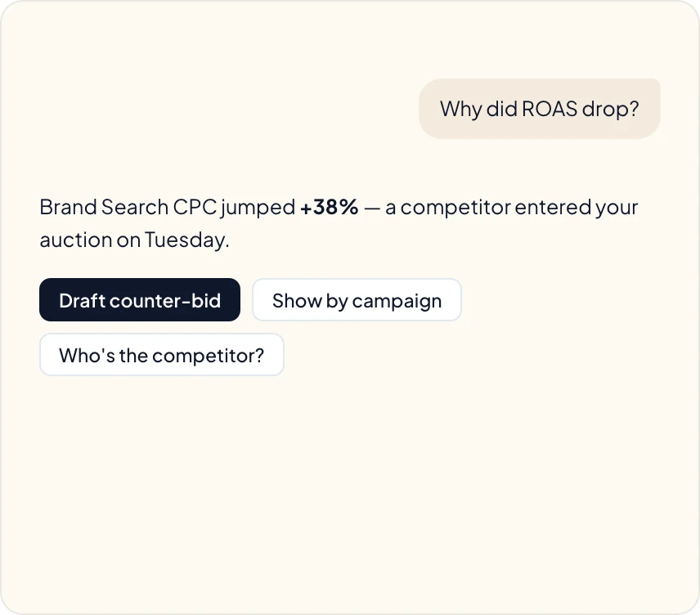The height and width of the screenshot is (615, 700).
Task: Click the word campaign in the suggestion chip
Action: point(397,302)
